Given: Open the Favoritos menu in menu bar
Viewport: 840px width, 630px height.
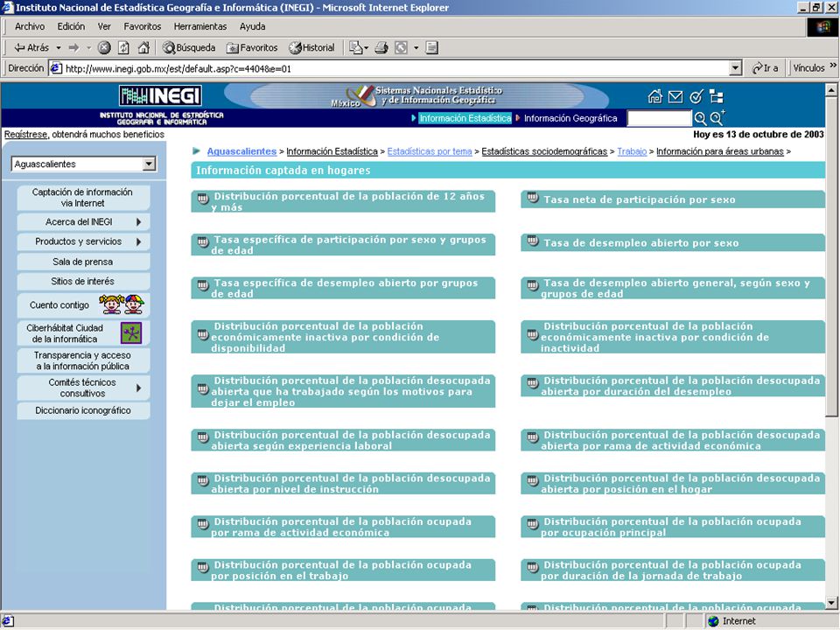Looking at the screenshot, I should click(x=142, y=26).
